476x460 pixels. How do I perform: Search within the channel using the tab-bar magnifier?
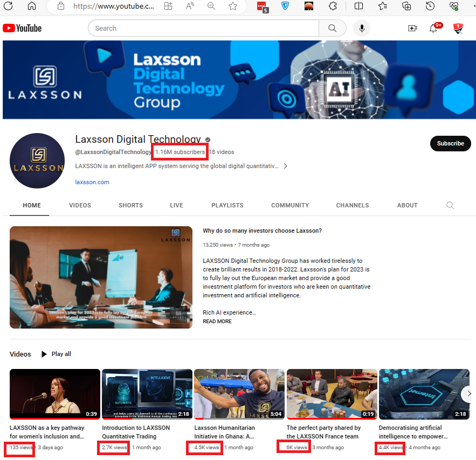click(450, 205)
